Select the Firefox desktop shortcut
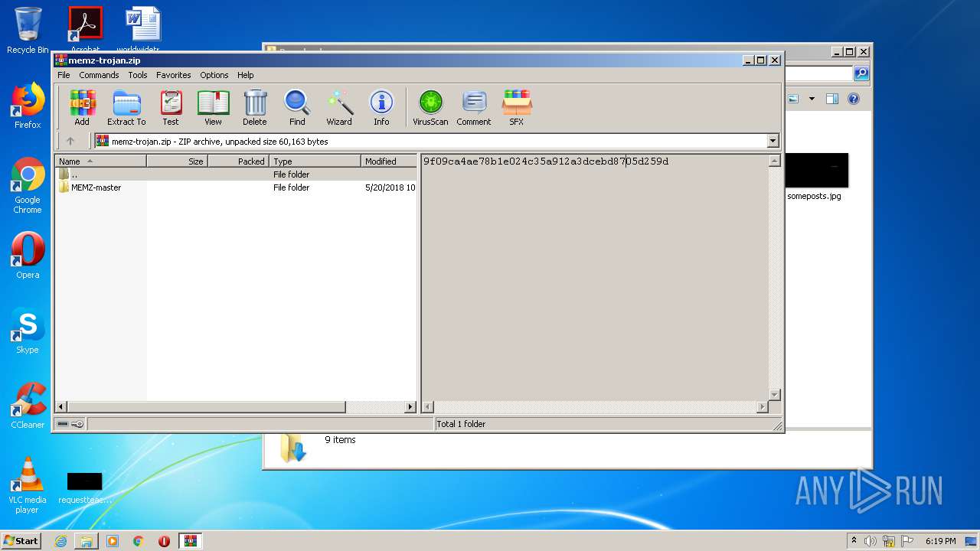 [x=28, y=106]
